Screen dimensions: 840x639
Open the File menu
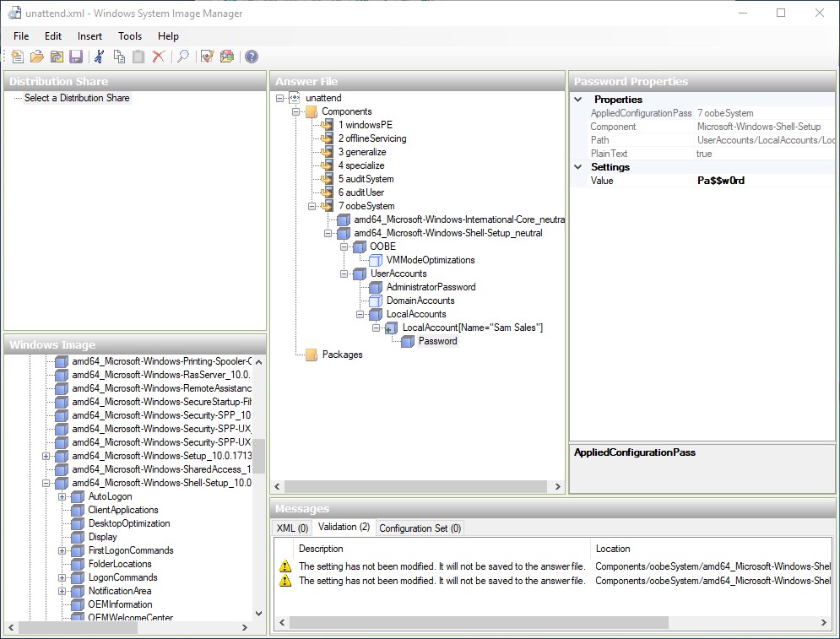[21, 36]
